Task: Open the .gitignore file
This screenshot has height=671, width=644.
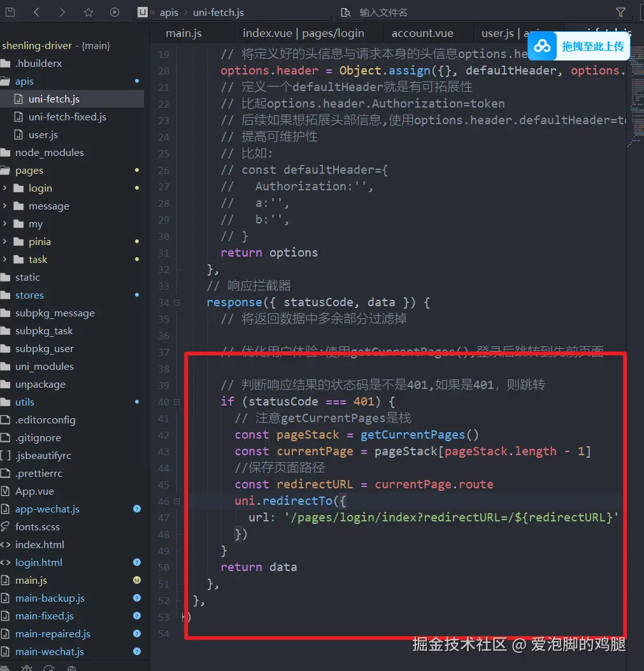Action: point(38,438)
